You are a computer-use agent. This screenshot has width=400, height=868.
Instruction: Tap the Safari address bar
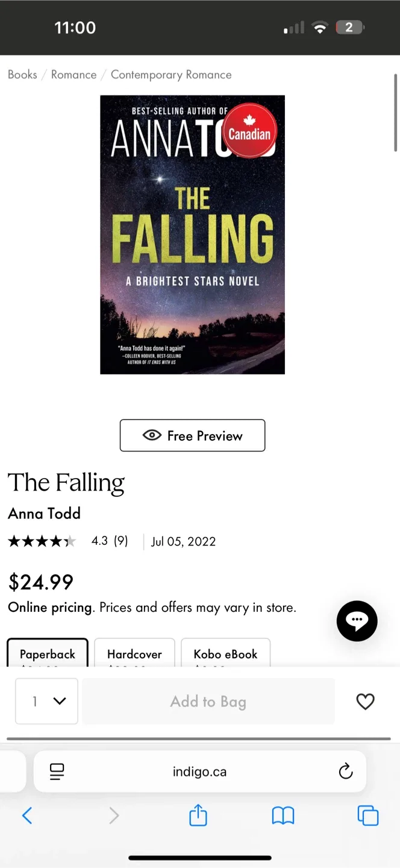200,771
